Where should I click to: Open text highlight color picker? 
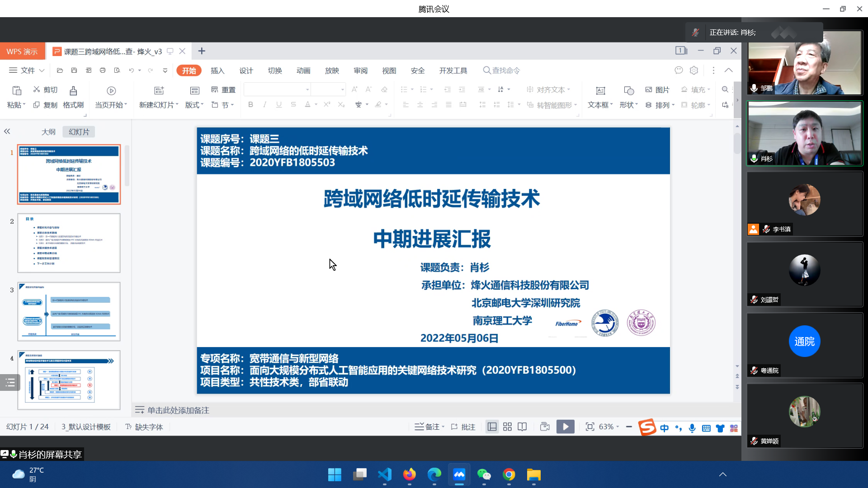click(378, 104)
